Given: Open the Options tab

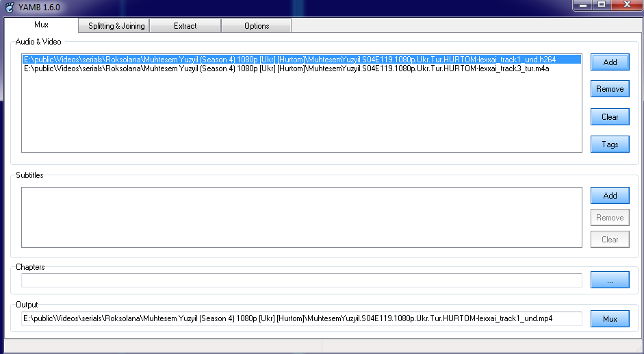Looking at the screenshot, I should click(257, 26).
